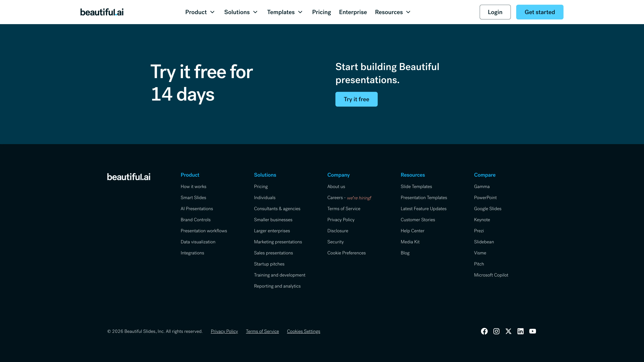Image resolution: width=644 pixels, height=362 pixels.
Task: Compare with PowerPoint link
Action: (485, 198)
